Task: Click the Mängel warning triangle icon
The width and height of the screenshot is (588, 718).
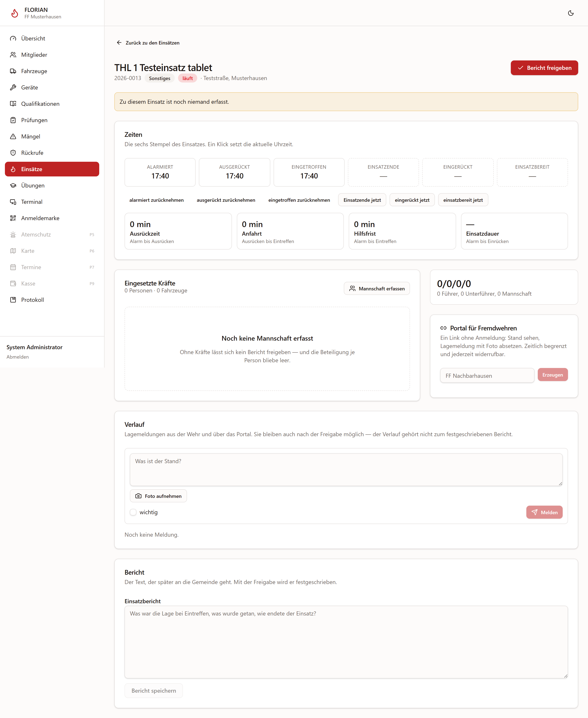Action: pyautogui.click(x=13, y=136)
